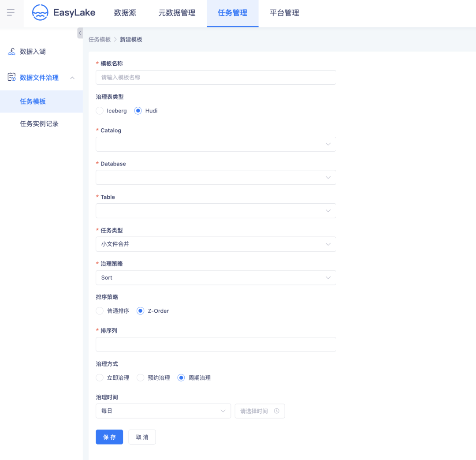The width and height of the screenshot is (476, 460).
Task: Collapse the sidebar with the handle arrow
Action: 80,33
